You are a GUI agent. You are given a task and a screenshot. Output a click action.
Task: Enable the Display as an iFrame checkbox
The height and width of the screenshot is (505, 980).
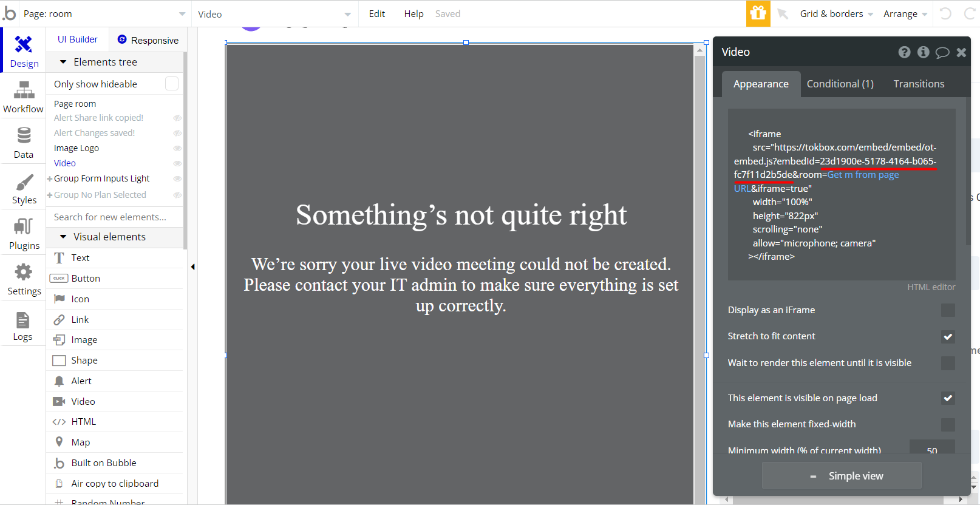pyautogui.click(x=947, y=310)
